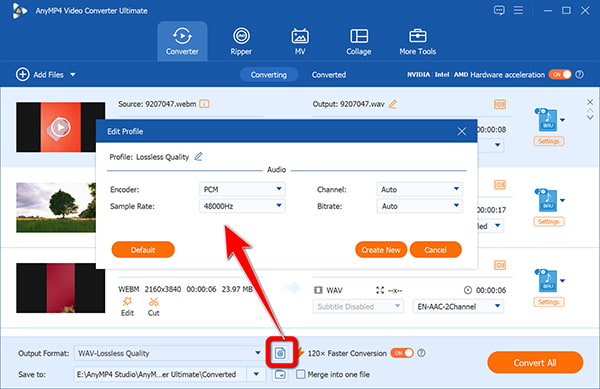Expand format dropdown arrow for second file
The image size is (600, 389).
[x=562, y=200]
